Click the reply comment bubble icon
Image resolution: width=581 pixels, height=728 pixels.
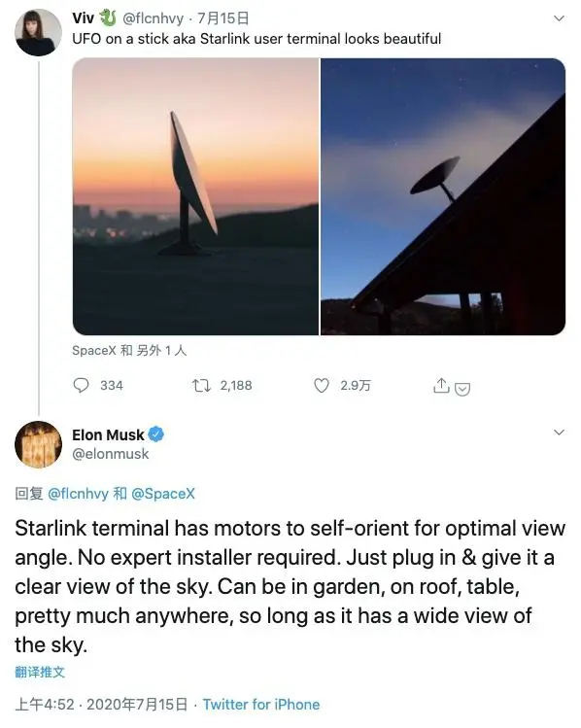click(x=82, y=385)
